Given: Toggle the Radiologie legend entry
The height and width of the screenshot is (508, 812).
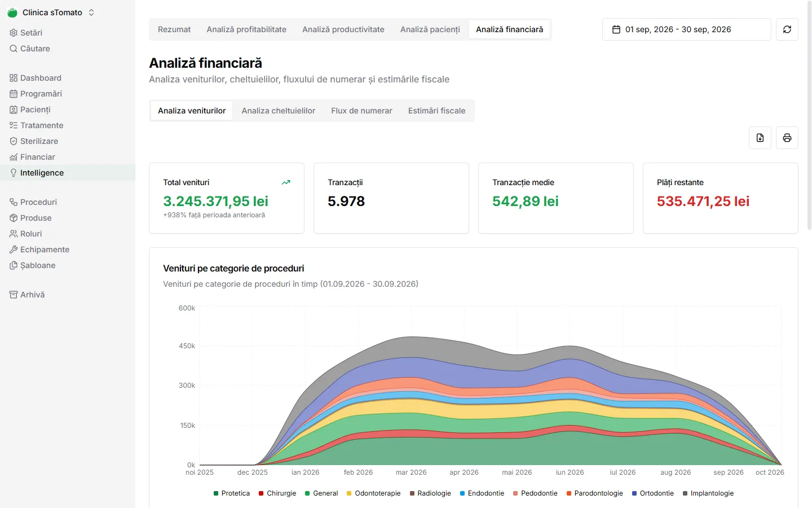Looking at the screenshot, I should pyautogui.click(x=430, y=493).
